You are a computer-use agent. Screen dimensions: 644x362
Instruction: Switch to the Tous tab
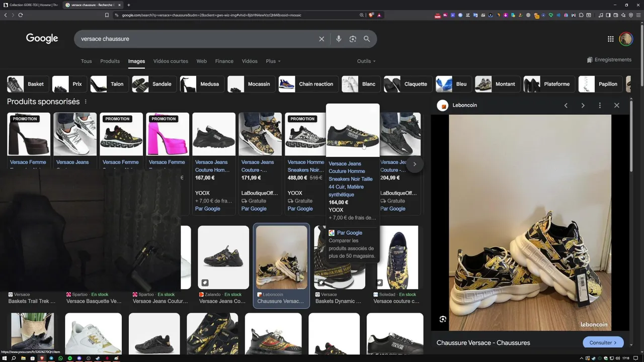tap(87, 61)
